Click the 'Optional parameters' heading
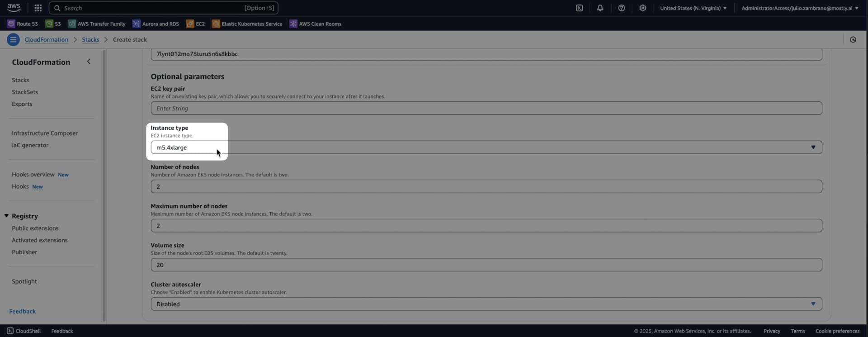The image size is (868, 337). click(x=187, y=76)
